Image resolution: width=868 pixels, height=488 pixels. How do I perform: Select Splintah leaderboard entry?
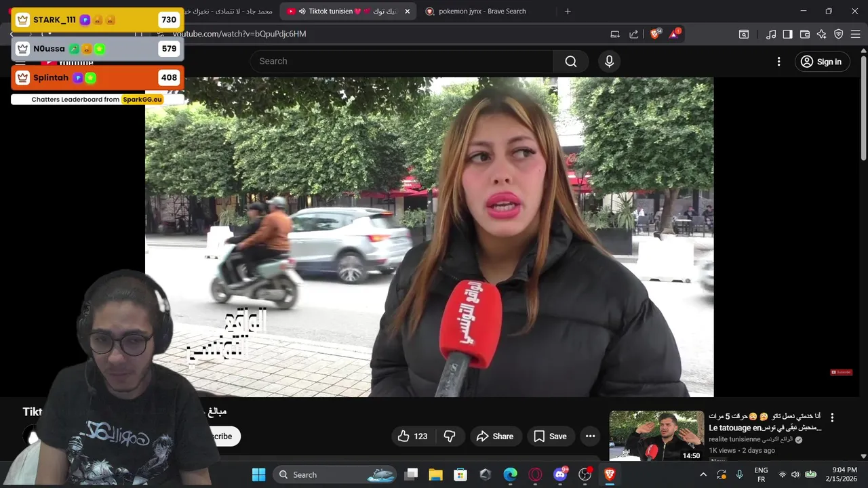[97, 78]
